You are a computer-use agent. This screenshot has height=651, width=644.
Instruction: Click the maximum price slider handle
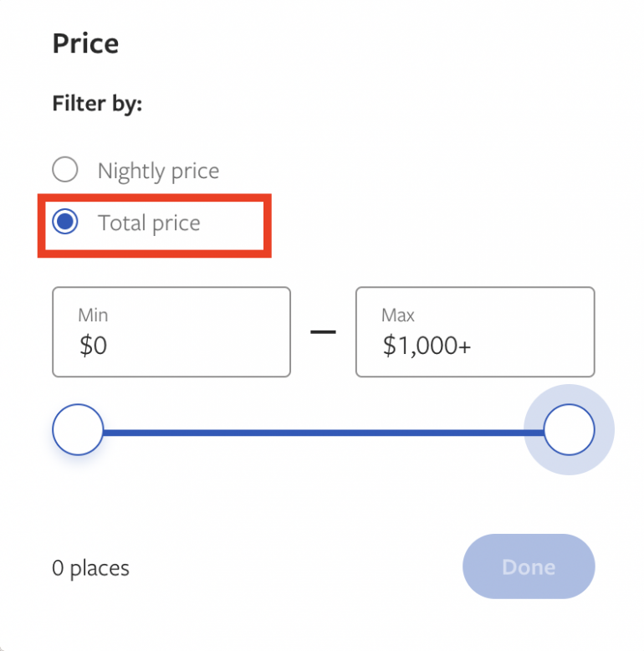coord(569,430)
